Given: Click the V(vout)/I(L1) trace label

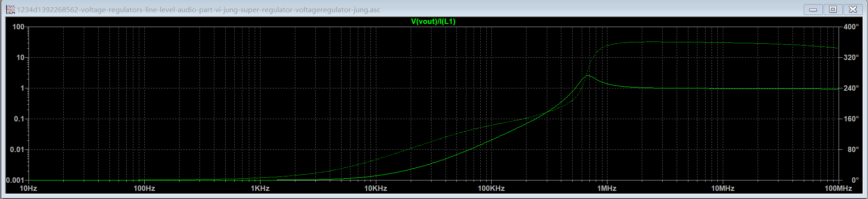Looking at the screenshot, I should point(433,21).
